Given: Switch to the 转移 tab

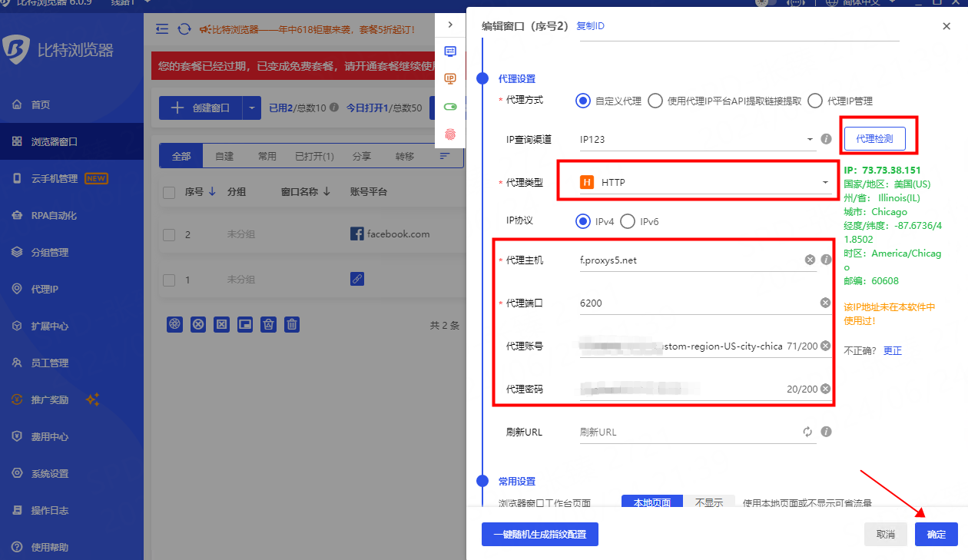Looking at the screenshot, I should [405, 156].
